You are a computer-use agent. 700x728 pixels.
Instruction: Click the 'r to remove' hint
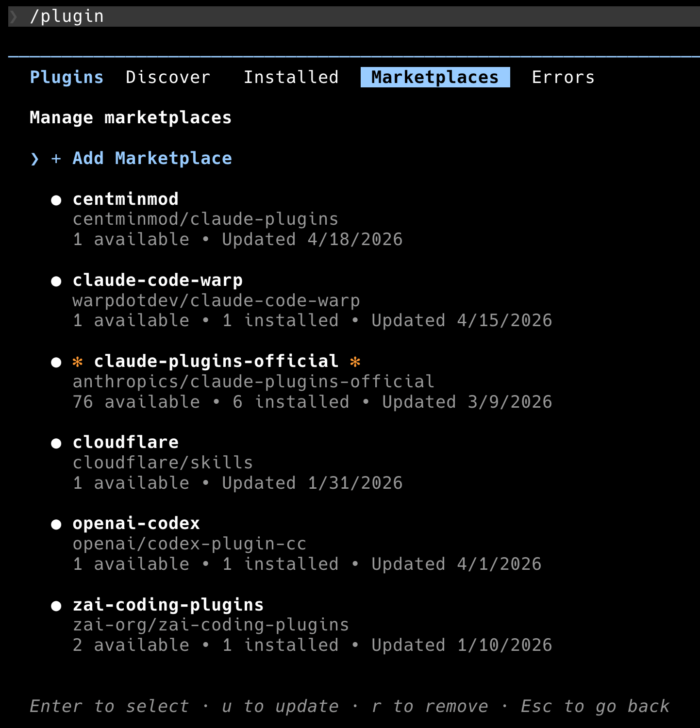tap(430, 706)
